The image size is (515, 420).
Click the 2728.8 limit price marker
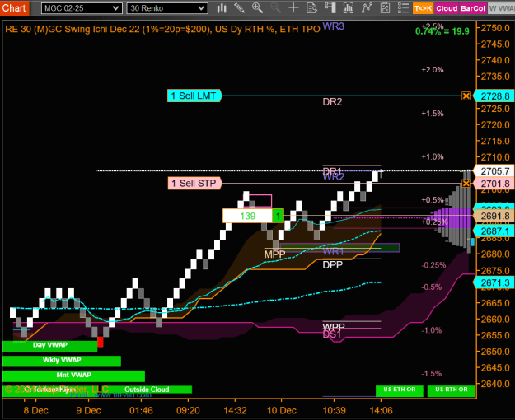(x=494, y=96)
